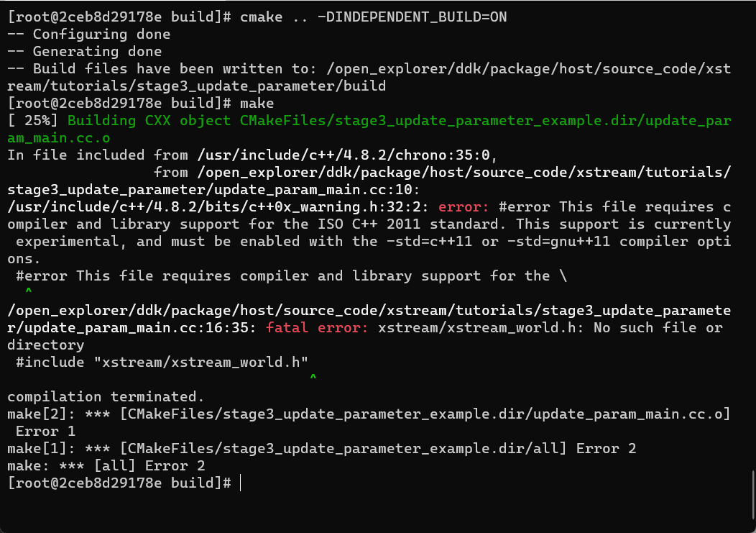Image resolution: width=756 pixels, height=533 pixels.
Task: Click the '-- Configuring done' line
Action: click(89, 35)
